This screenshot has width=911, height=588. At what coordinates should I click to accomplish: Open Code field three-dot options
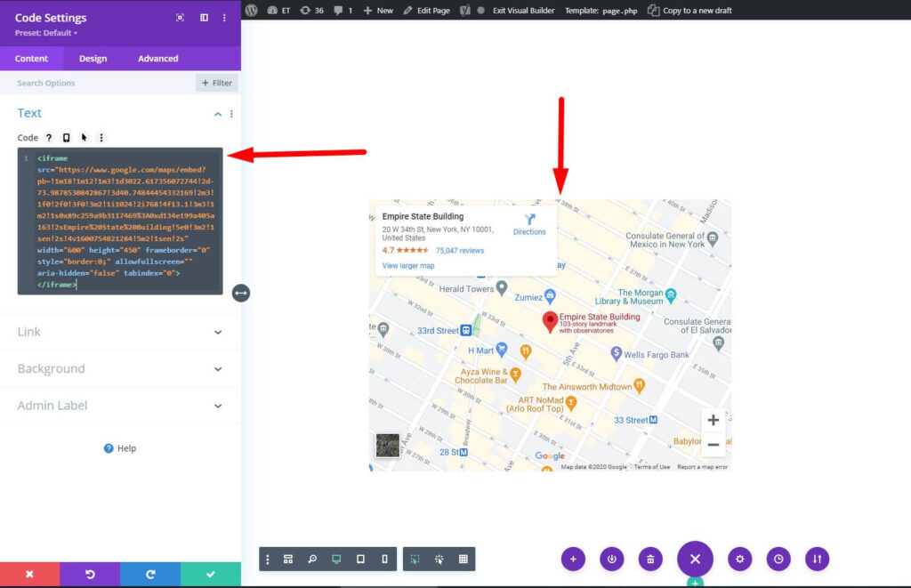pos(101,138)
